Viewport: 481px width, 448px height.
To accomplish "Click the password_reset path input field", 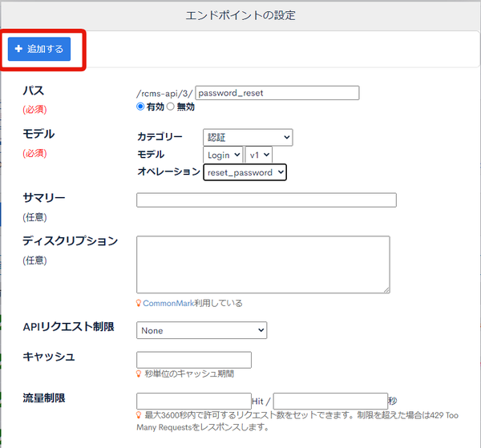I will click(x=277, y=93).
